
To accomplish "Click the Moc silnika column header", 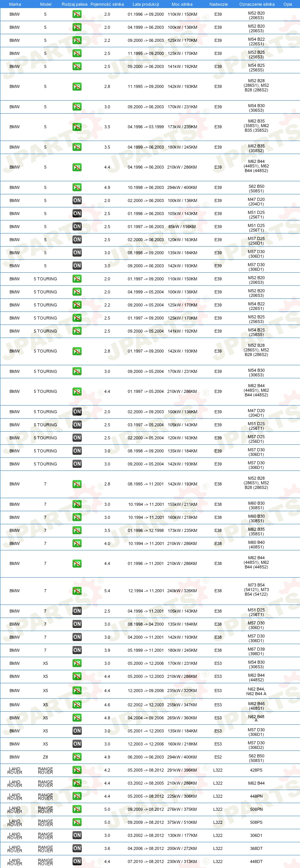I will pyautogui.click(x=182, y=4).
